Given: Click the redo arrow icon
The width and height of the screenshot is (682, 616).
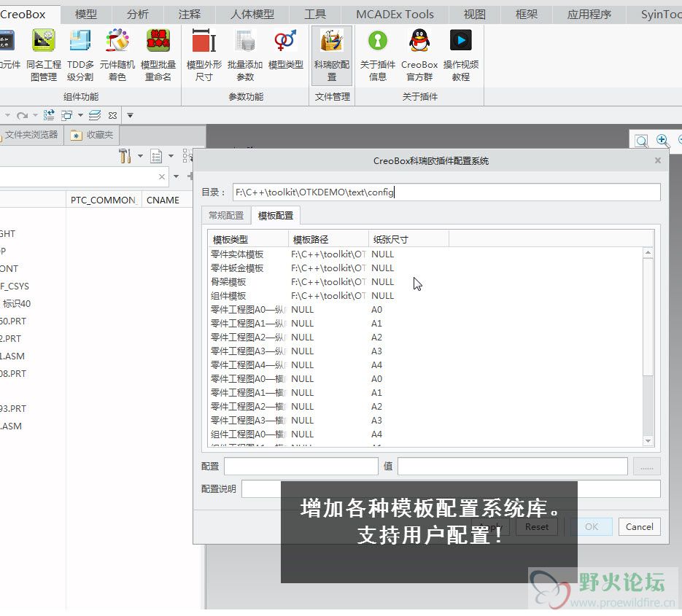Looking at the screenshot, I should [22, 116].
